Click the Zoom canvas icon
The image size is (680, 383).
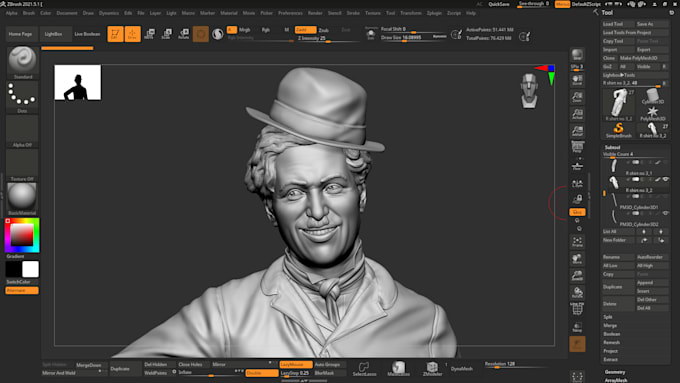click(577, 97)
